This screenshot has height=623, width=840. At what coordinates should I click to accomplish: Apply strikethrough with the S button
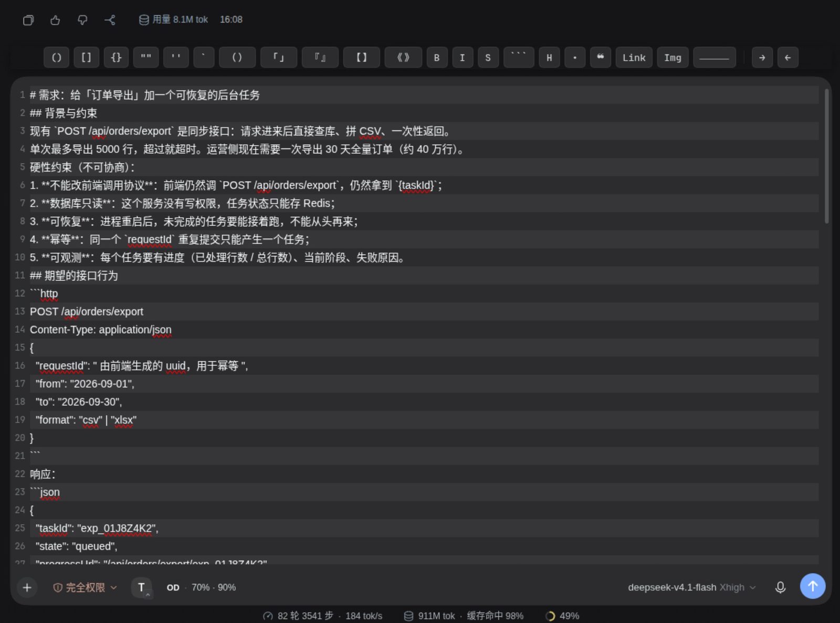[x=488, y=57]
